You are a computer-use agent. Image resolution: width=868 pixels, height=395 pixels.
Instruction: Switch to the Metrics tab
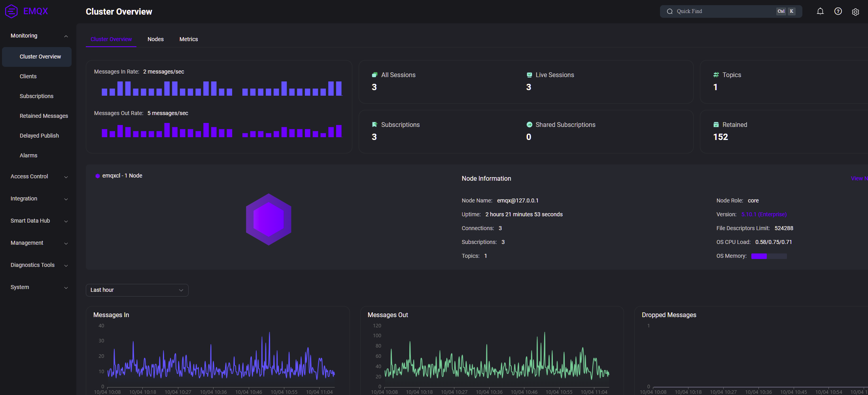(189, 40)
